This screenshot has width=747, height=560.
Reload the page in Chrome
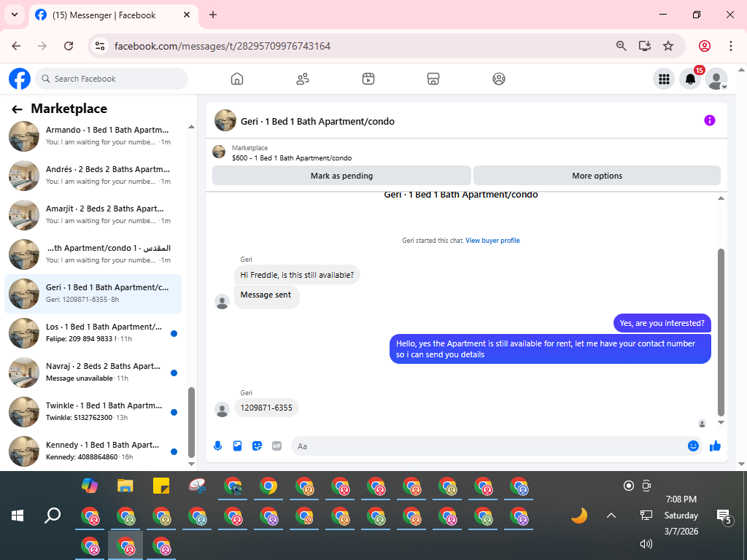click(x=69, y=46)
